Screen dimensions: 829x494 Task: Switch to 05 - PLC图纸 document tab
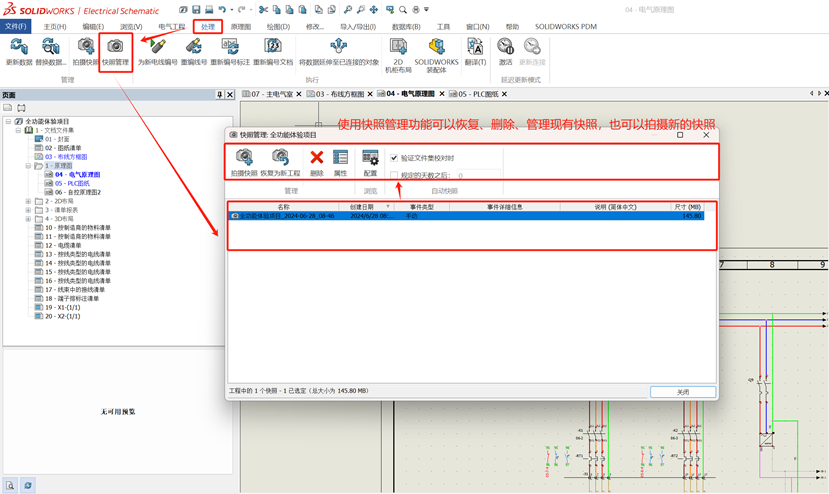pos(478,94)
